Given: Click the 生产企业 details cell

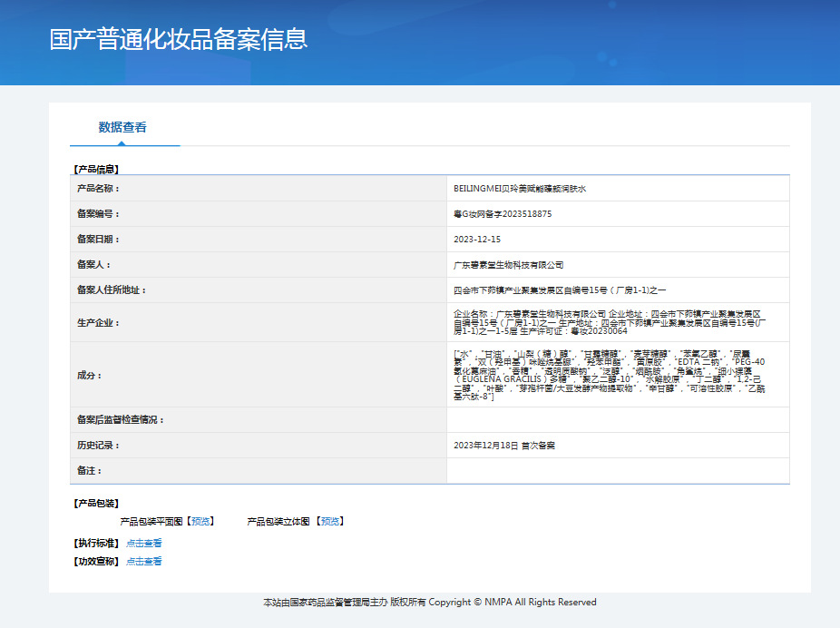Looking at the screenshot, I should pyautogui.click(x=617, y=322).
